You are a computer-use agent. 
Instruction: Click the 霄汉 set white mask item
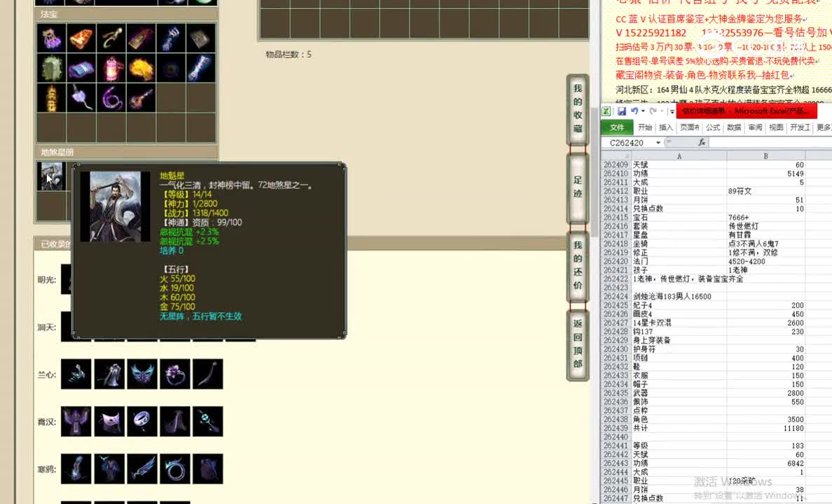[x=109, y=421]
